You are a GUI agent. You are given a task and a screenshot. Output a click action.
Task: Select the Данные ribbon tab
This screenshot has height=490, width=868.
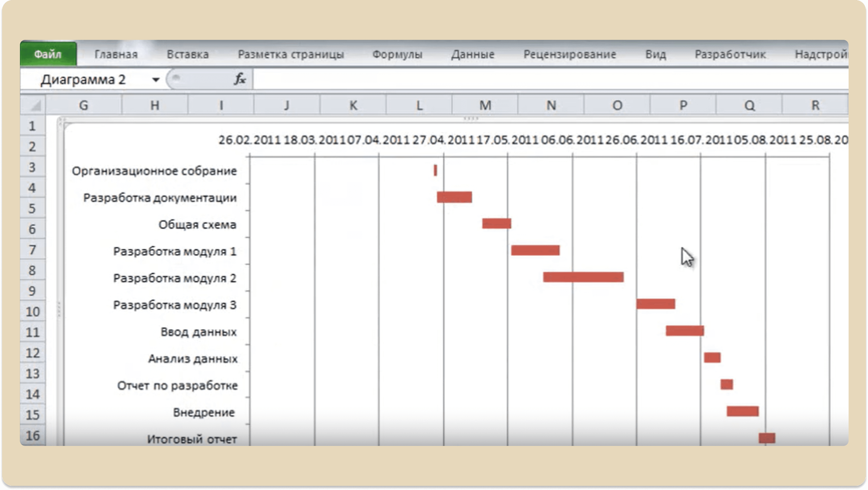click(473, 54)
